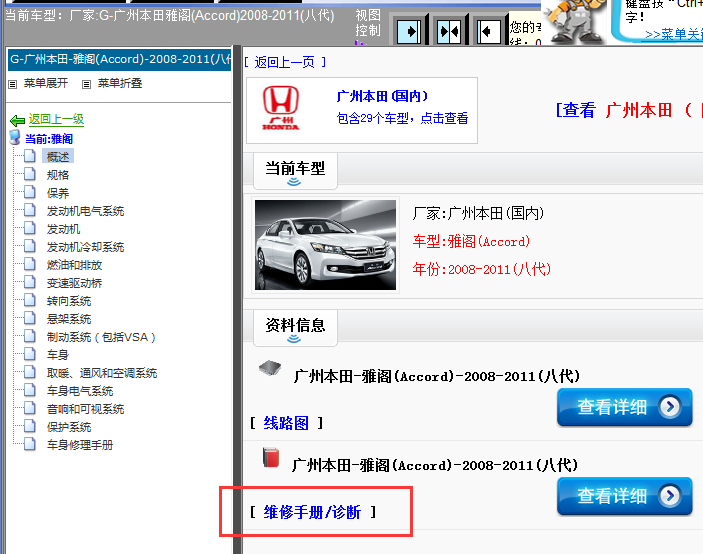Click the gray wiring diagram device icon
Screen dimensions: 703x554
tap(270, 368)
